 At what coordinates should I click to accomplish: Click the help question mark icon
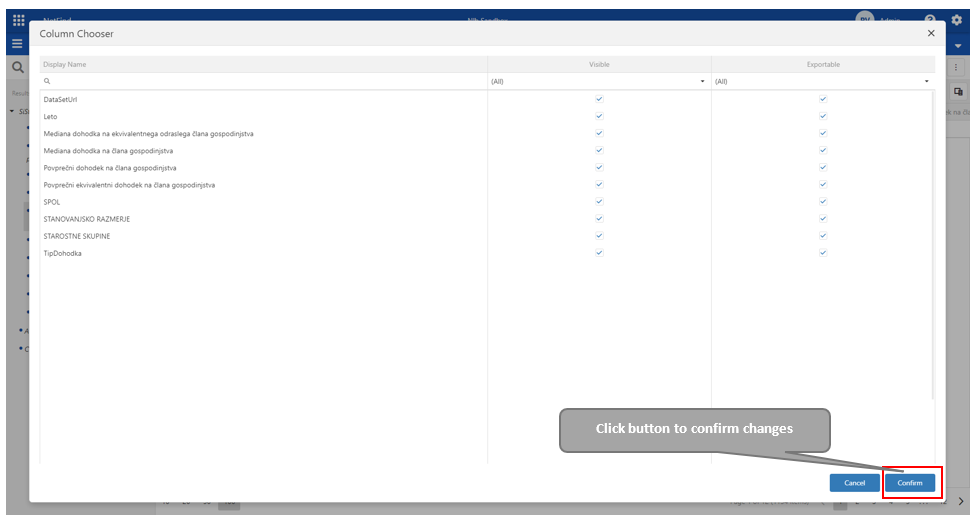coord(930,20)
